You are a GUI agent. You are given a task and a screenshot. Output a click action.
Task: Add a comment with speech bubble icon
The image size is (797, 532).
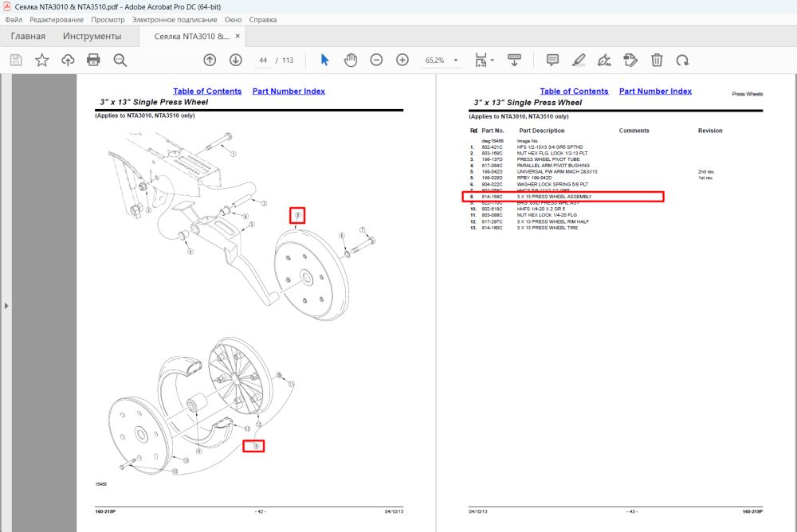click(x=552, y=60)
